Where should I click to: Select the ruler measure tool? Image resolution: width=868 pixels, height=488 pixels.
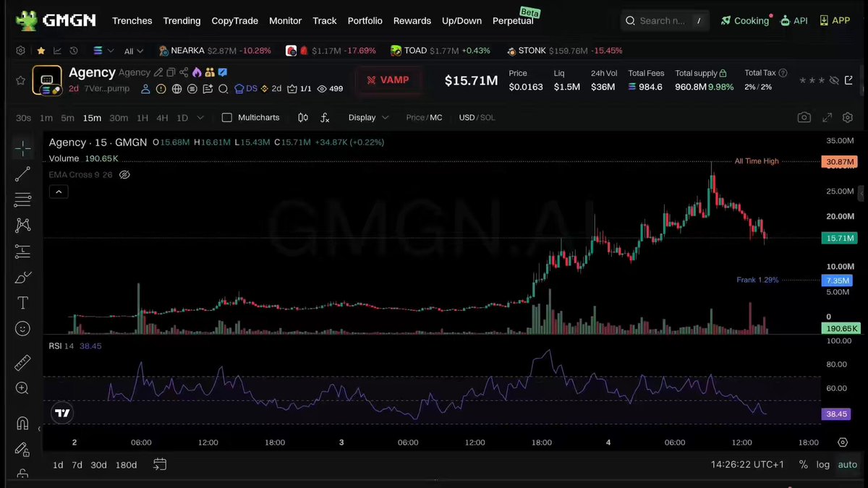(x=22, y=362)
